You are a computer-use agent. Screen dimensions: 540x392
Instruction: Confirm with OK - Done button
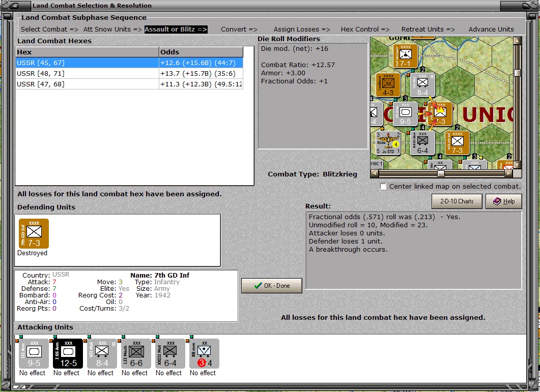point(272,286)
